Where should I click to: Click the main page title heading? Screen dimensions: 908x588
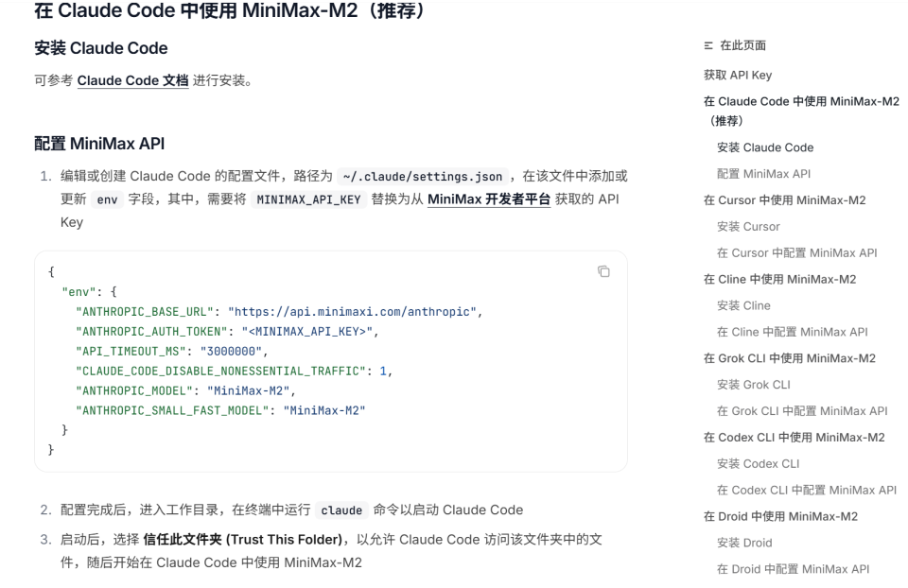click(x=231, y=10)
